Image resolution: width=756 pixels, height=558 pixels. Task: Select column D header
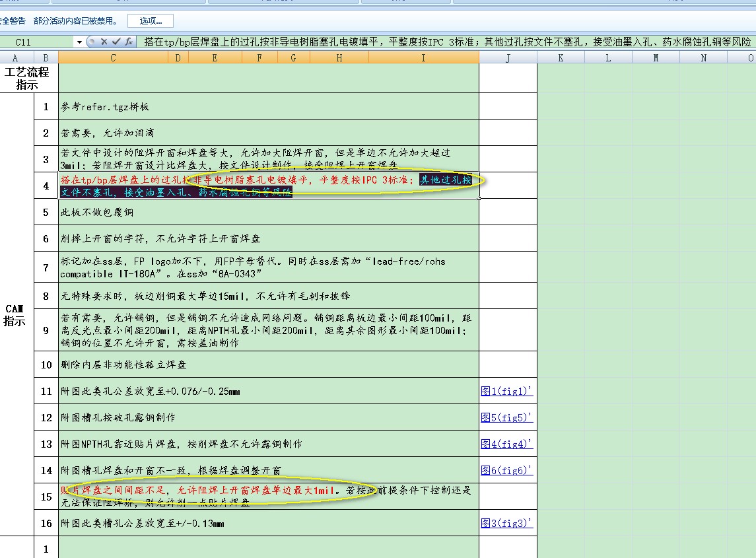(x=178, y=58)
